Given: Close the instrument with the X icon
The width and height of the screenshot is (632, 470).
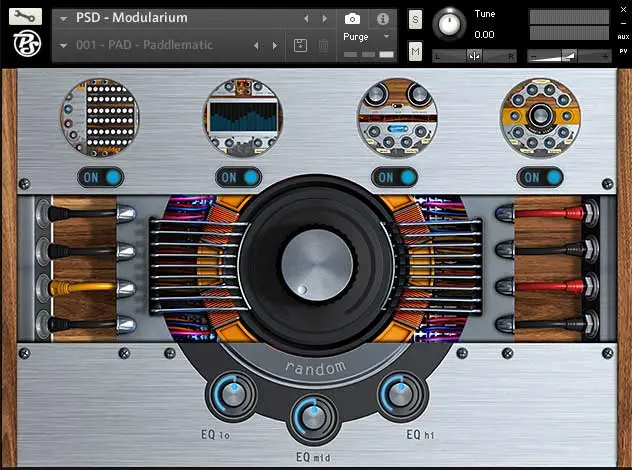Looking at the screenshot, I should coord(623,9).
